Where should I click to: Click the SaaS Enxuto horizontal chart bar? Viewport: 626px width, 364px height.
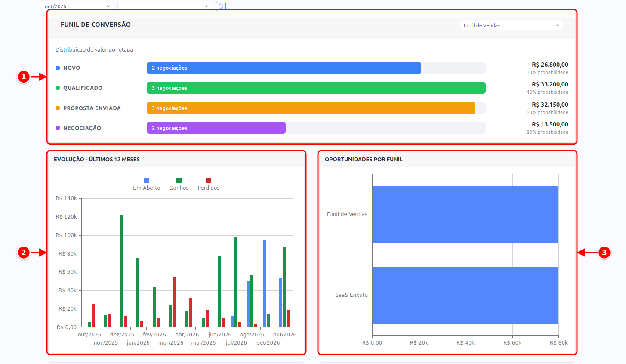coord(465,295)
